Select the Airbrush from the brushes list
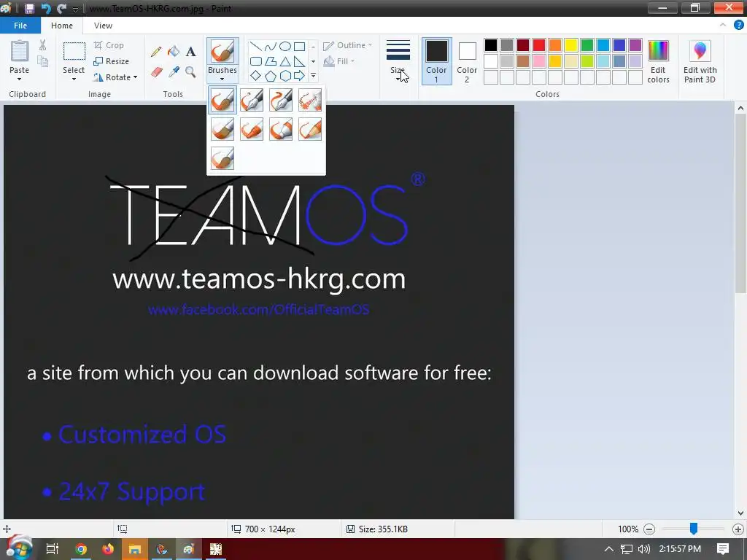The image size is (747, 560). point(309,100)
